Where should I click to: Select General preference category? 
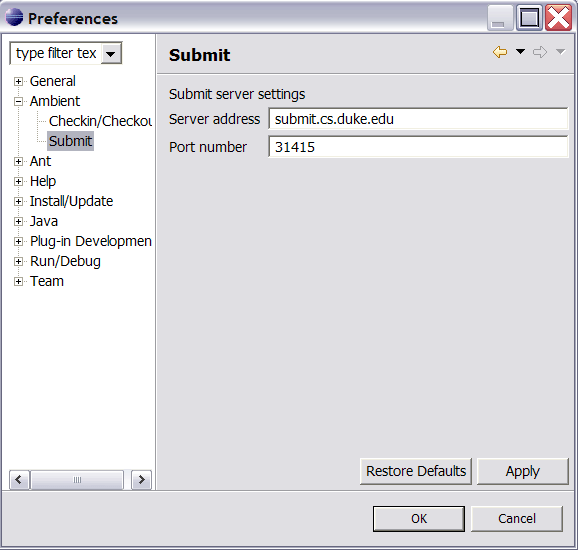tap(53, 81)
